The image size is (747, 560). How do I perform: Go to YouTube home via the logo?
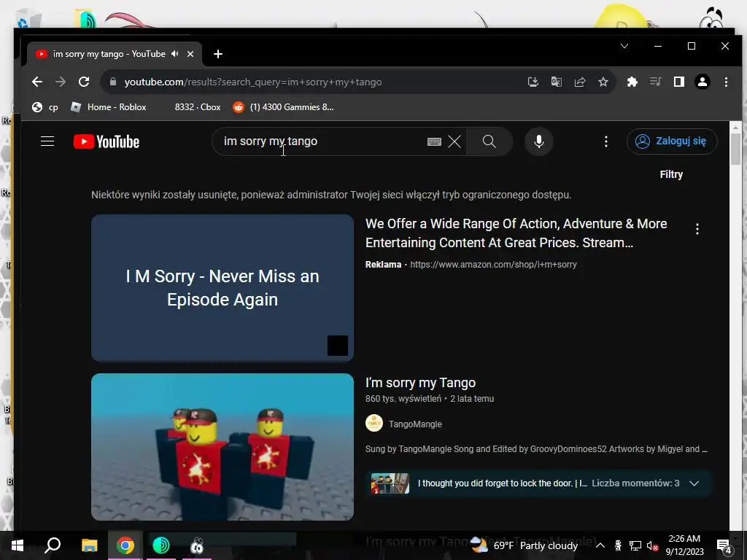pos(107,141)
